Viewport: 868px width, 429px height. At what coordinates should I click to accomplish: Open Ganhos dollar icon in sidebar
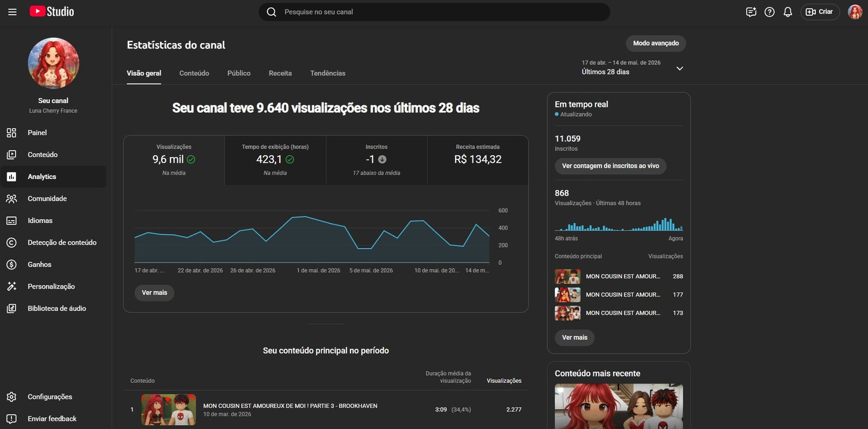[11, 265]
